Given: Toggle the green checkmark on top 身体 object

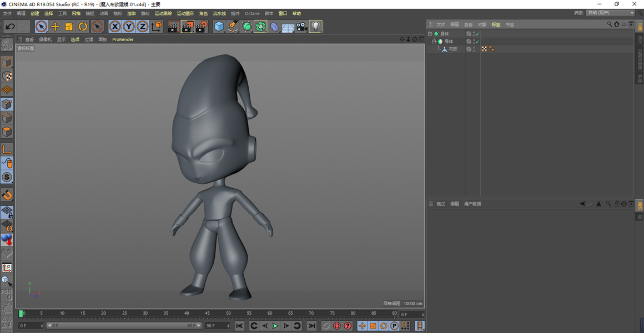Looking at the screenshot, I should pyautogui.click(x=477, y=34).
